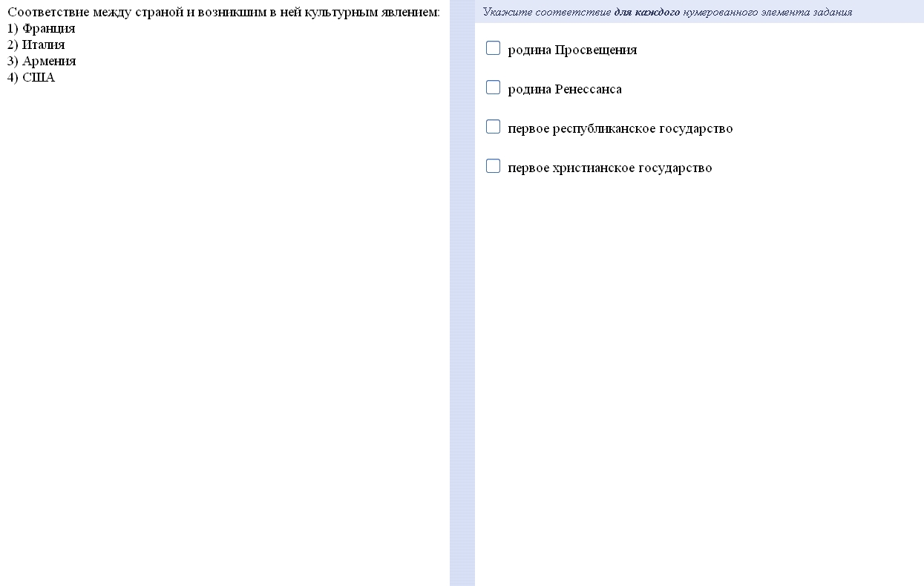Click 'нумерованного элемента задания' in instruction bar

767,12
